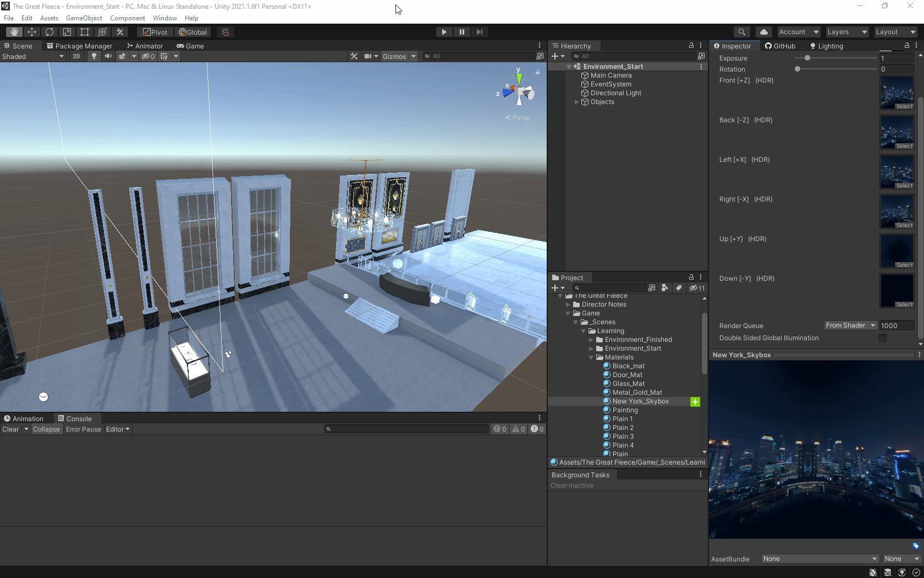Image resolution: width=924 pixels, height=578 pixels.
Task: Expand the Objects node in the Hierarchy
Action: coord(576,102)
